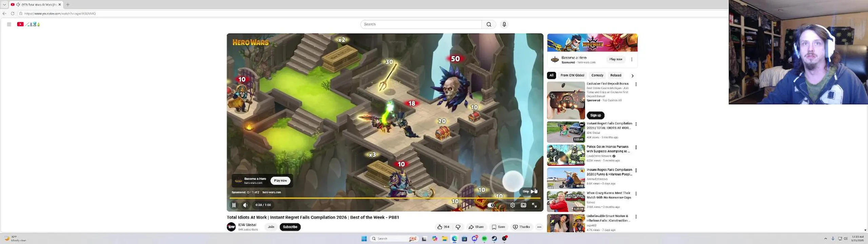Go back in the browser
The width and height of the screenshot is (868, 244).
point(4,14)
